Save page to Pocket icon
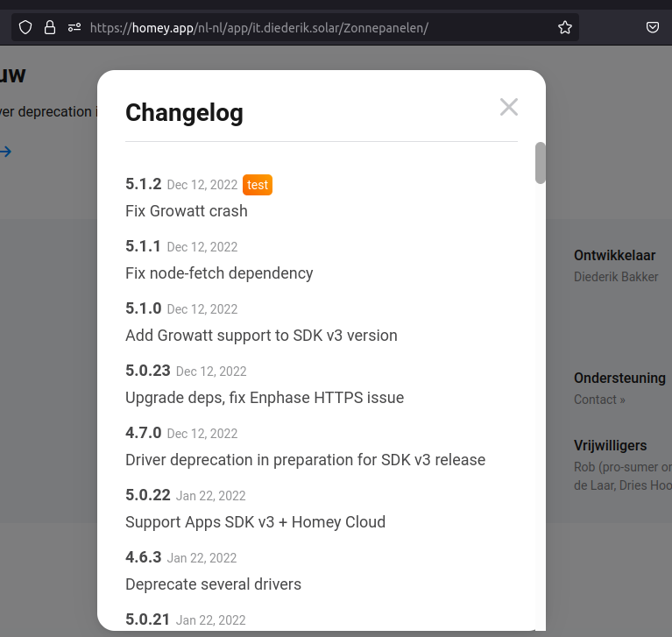Viewport: 672px width, 637px height. pyautogui.click(x=652, y=27)
